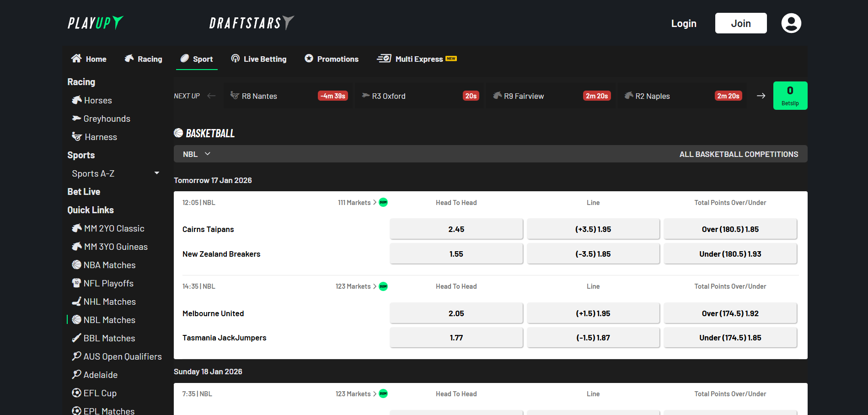Expand the Sports A-Z dropdown

click(x=115, y=173)
